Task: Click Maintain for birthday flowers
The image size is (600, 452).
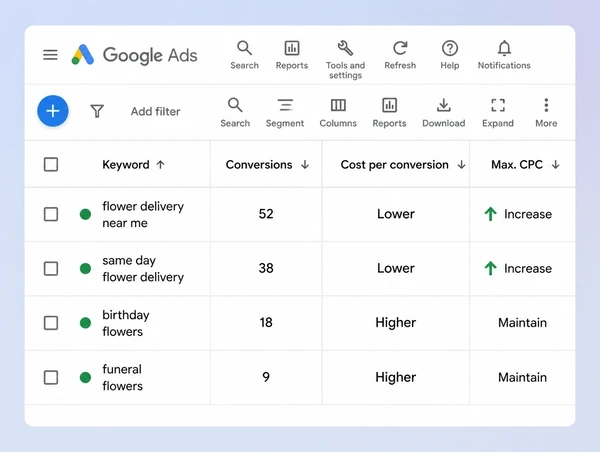Action: [522, 323]
